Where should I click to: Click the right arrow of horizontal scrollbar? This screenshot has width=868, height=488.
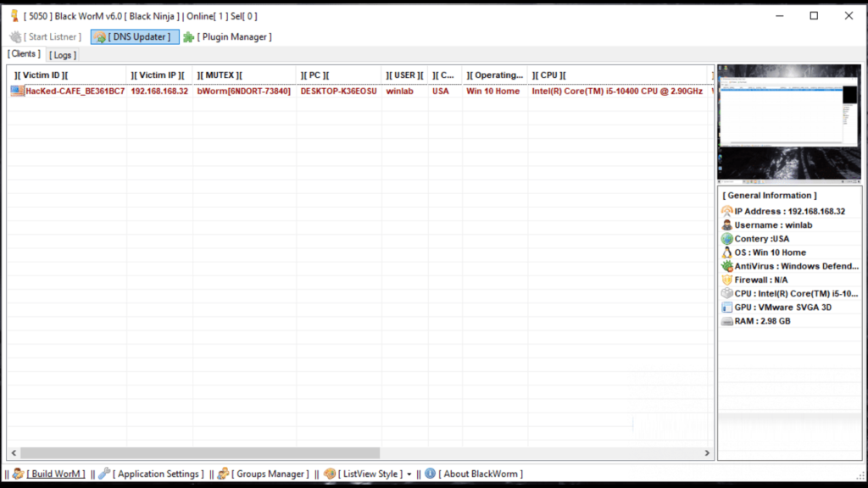point(707,452)
